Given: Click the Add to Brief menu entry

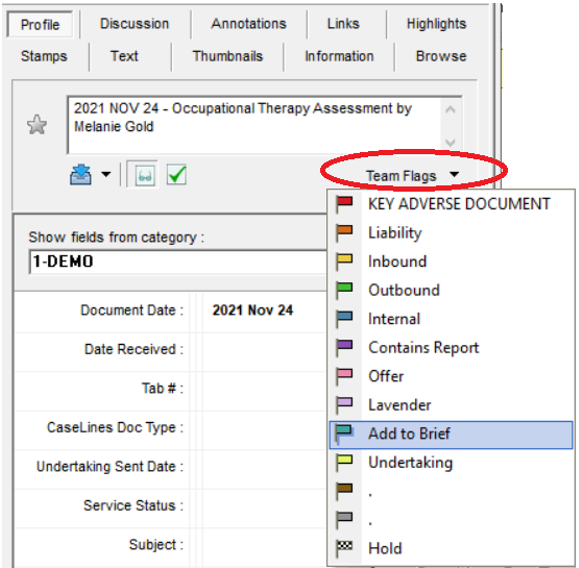Looking at the screenshot, I should (x=451, y=434).
